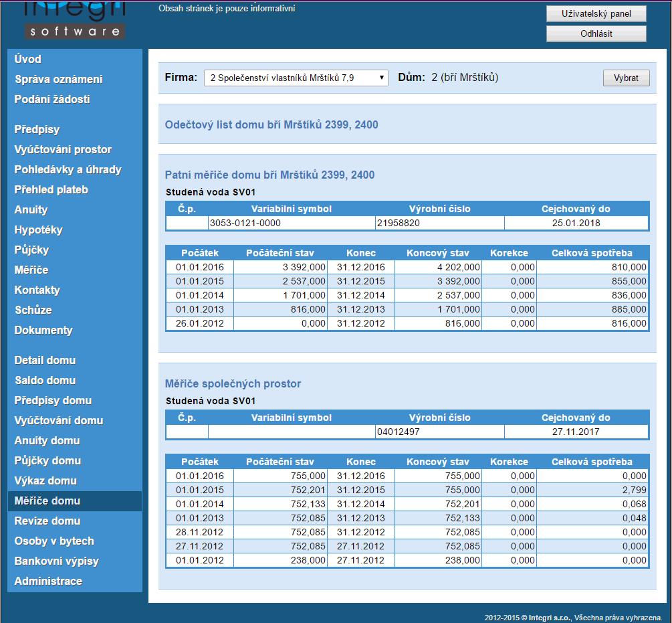The width and height of the screenshot is (672, 623).
Task: Click start date 26.01.2012
Action: [200, 323]
